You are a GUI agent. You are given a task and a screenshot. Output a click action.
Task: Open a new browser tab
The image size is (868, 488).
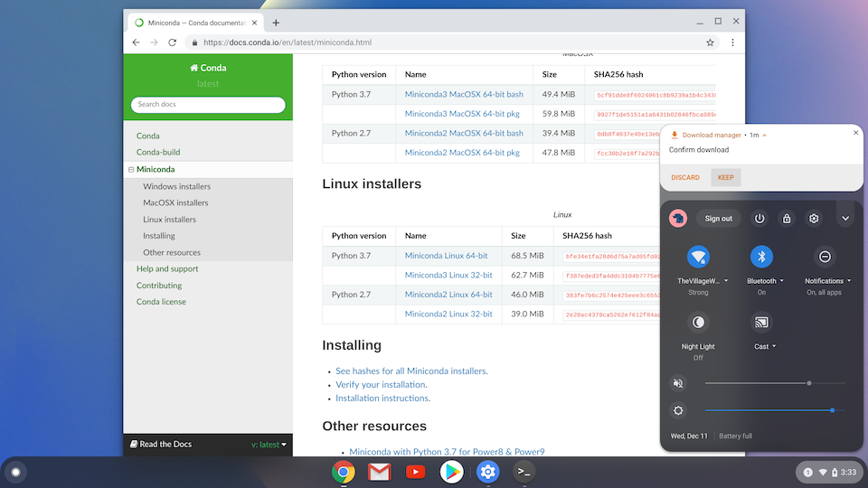pos(276,23)
